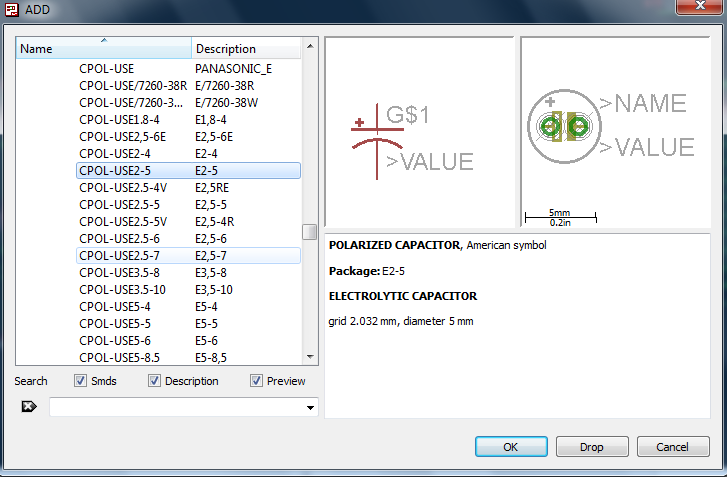
Task: Select the CPOL-USE3.5-8 row
Action: [188, 273]
